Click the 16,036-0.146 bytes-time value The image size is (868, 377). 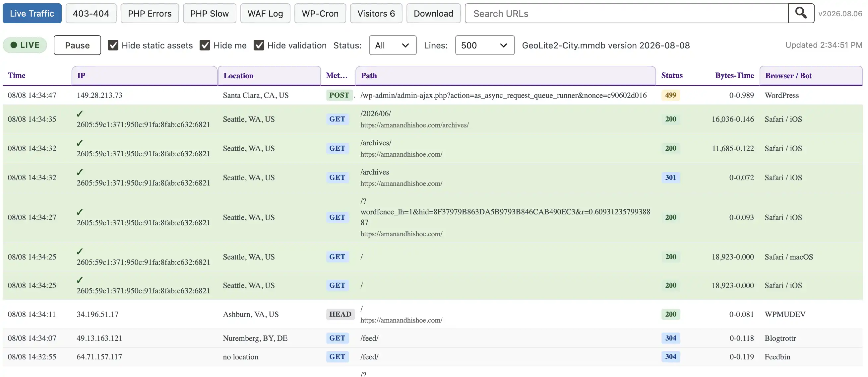[x=732, y=119]
